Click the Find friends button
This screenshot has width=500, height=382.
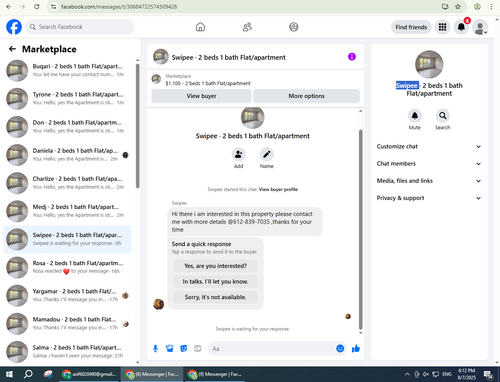(x=411, y=27)
